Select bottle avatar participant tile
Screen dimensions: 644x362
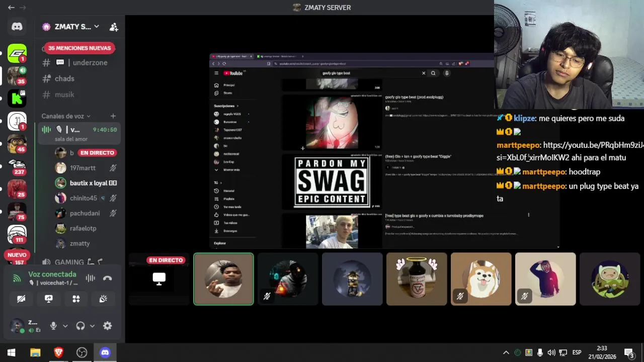tap(417, 279)
